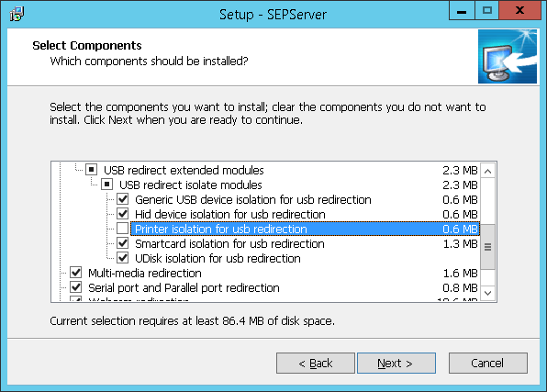Screen dimensions: 547x392
Task: Click the component list scrollbar thumb
Action: [x=488, y=247]
